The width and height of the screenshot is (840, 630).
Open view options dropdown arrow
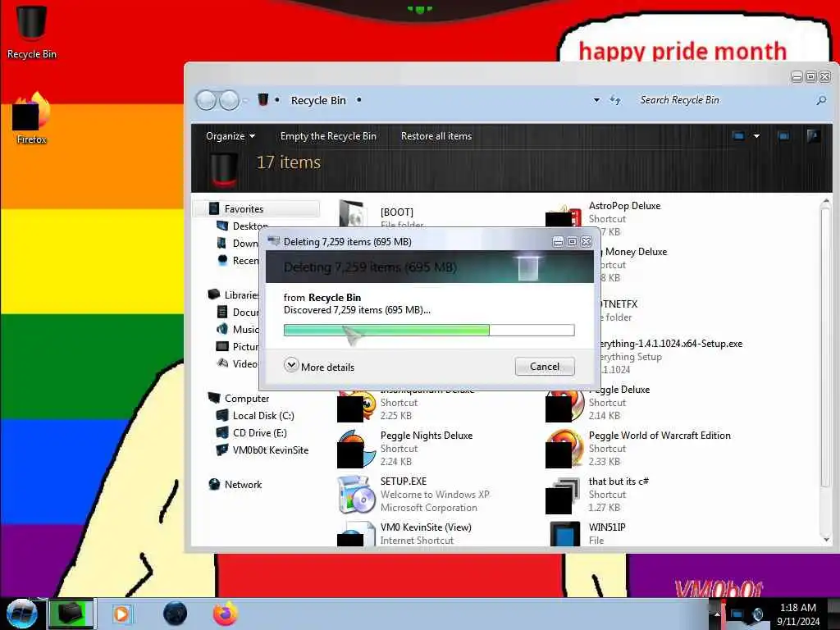756,136
